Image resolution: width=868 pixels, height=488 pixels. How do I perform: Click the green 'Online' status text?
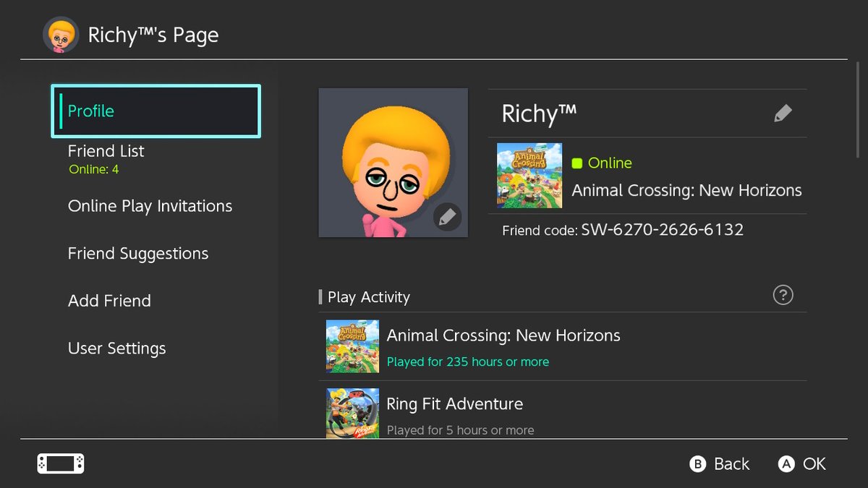[610, 163]
